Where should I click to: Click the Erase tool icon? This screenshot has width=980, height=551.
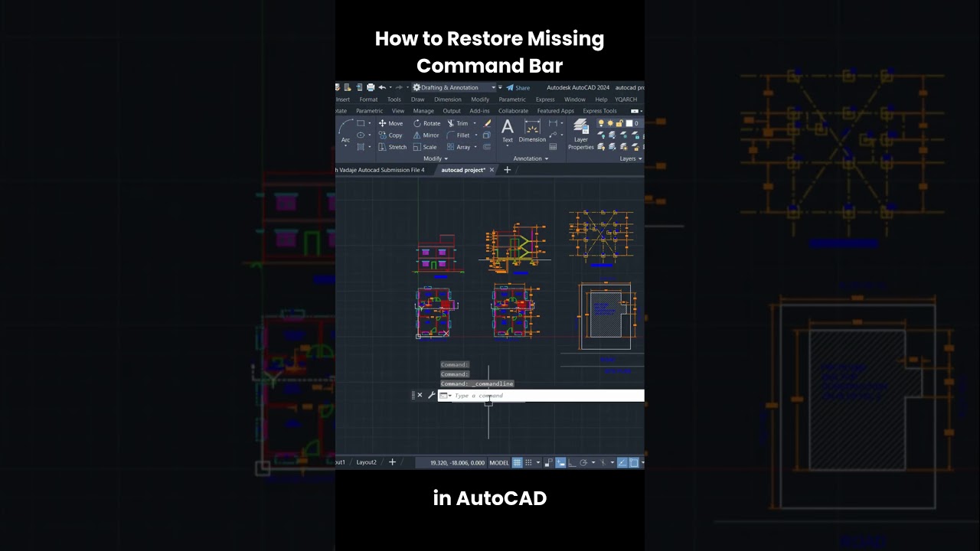[x=487, y=123]
